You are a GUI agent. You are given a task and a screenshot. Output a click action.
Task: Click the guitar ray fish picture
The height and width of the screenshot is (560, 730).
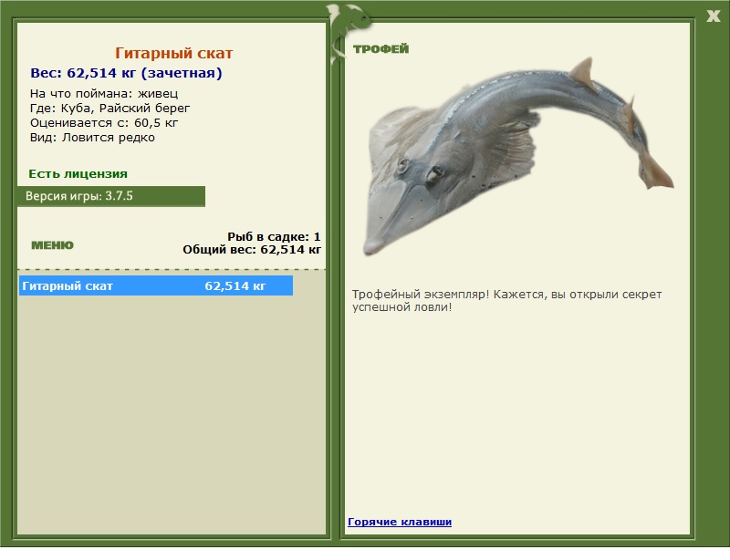point(517,156)
